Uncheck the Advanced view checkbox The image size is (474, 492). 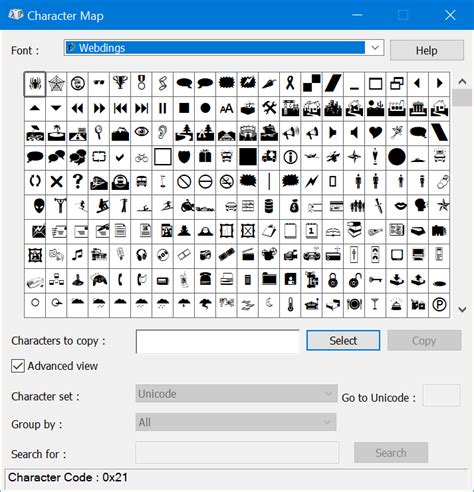coord(18,366)
